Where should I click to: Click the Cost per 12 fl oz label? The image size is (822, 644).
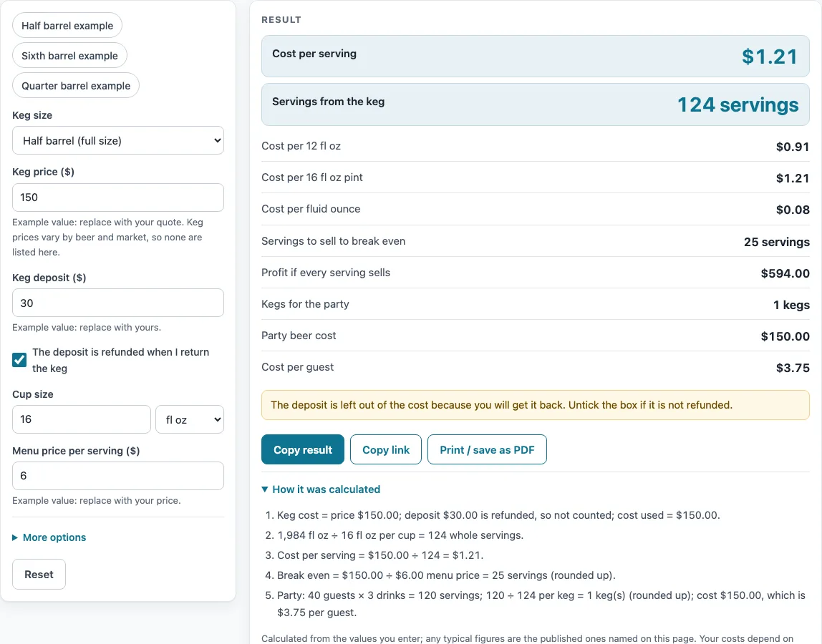pos(301,146)
